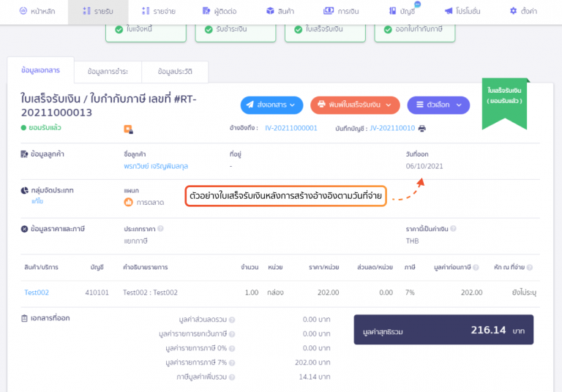Click the green ยอมรับแล้ว status ribbon

click(x=504, y=100)
